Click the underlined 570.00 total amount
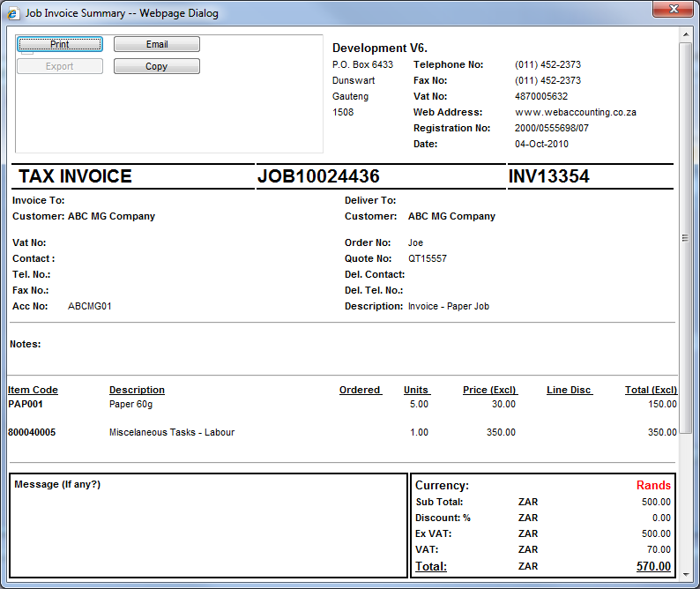Screen dimensions: 700x589 pyautogui.click(x=653, y=566)
